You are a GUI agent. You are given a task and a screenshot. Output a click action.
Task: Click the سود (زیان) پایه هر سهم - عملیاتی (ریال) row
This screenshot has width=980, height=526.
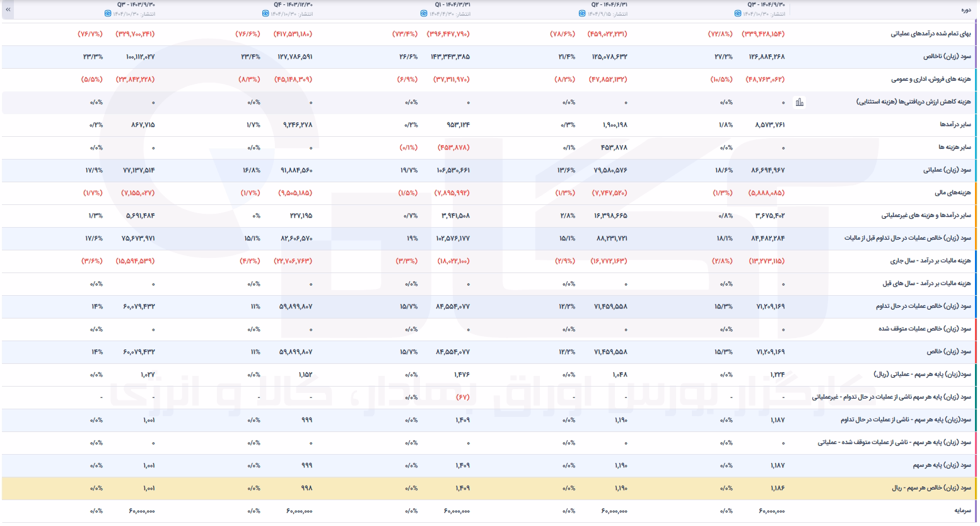point(490,375)
